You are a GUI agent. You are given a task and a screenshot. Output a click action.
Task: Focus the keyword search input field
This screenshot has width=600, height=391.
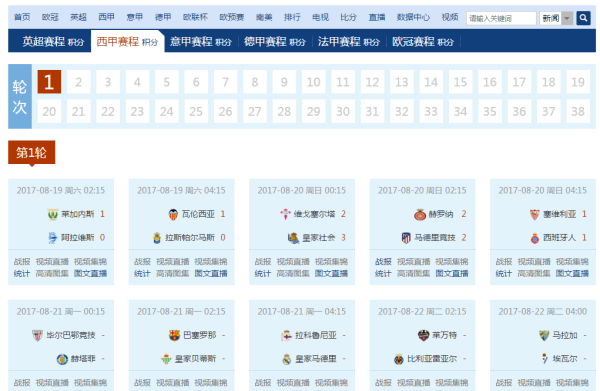[501, 18]
